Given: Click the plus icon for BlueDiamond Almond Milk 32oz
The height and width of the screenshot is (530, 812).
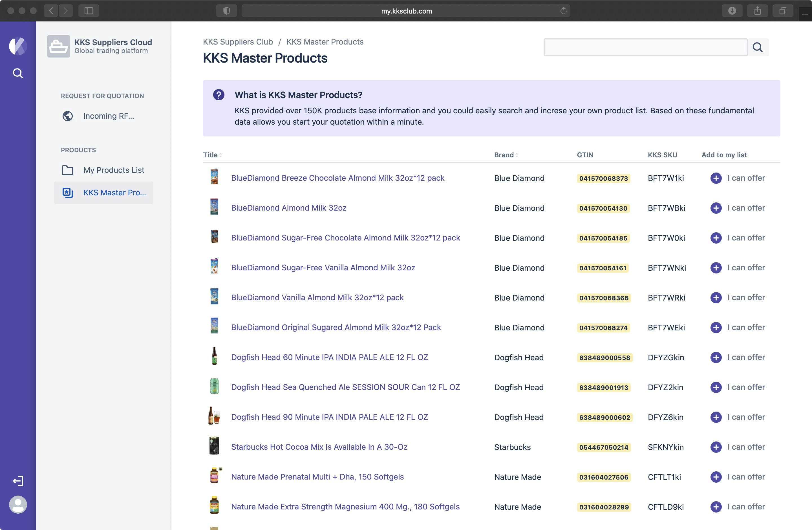Looking at the screenshot, I should pyautogui.click(x=716, y=208).
